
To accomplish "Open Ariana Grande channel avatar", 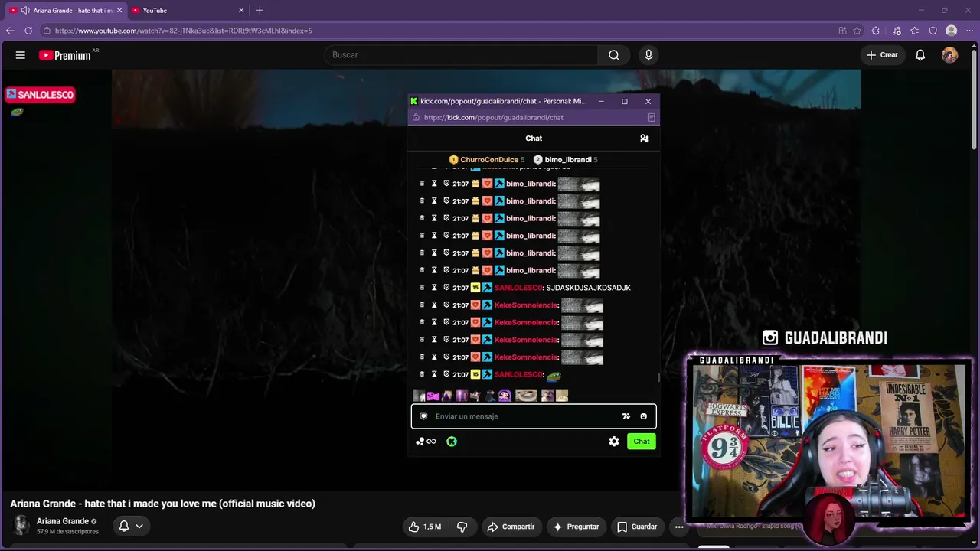I will (x=21, y=525).
